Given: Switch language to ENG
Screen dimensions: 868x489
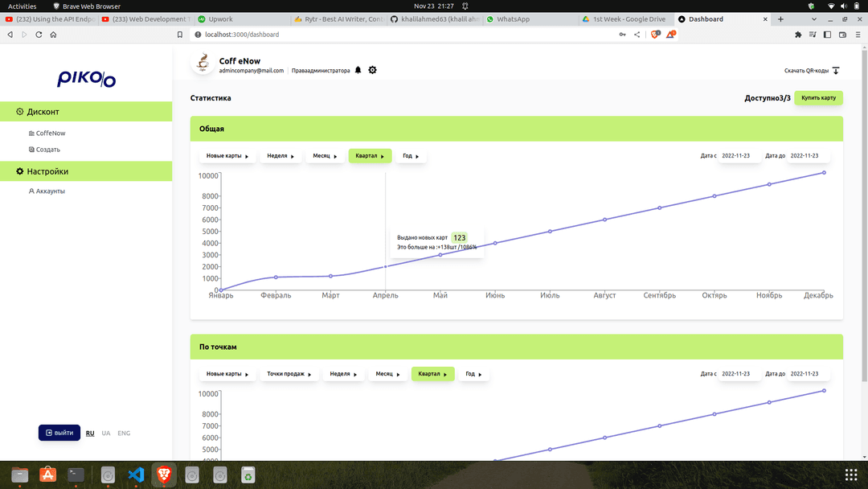Looking at the screenshot, I should 124,433.
